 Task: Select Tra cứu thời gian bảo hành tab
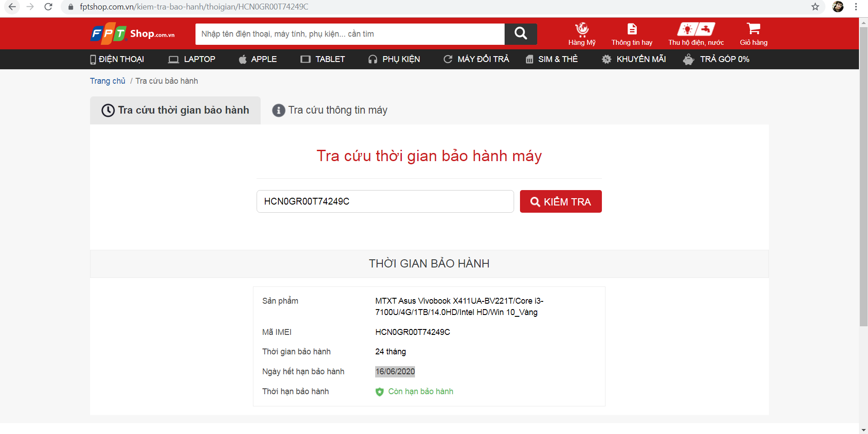point(175,110)
